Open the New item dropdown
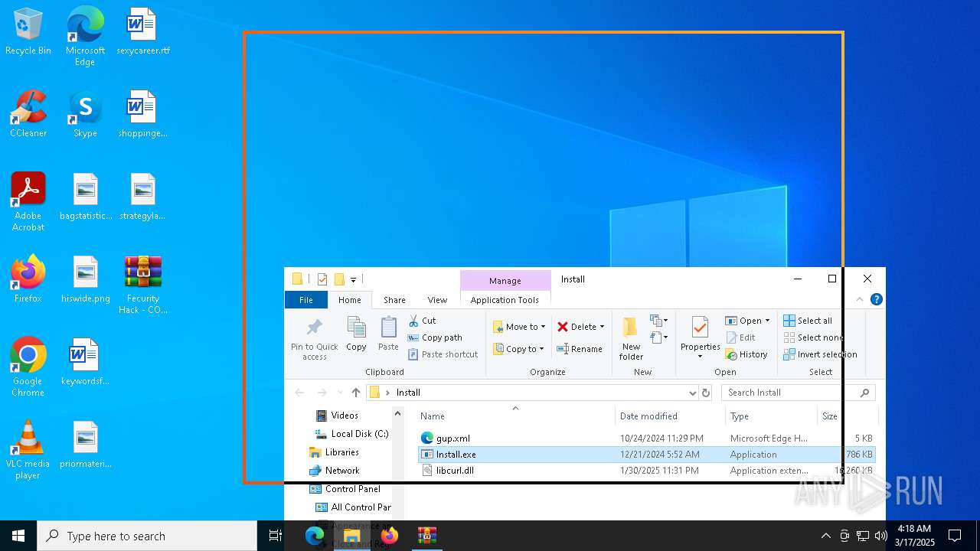980x551 pixels. pyautogui.click(x=658, y=321)
